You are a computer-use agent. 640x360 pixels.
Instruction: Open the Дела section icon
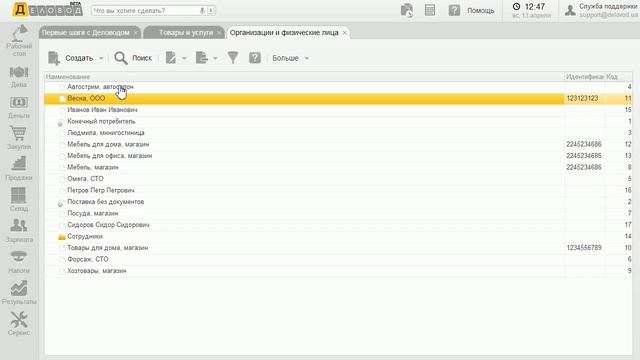[x=19, y=72]
